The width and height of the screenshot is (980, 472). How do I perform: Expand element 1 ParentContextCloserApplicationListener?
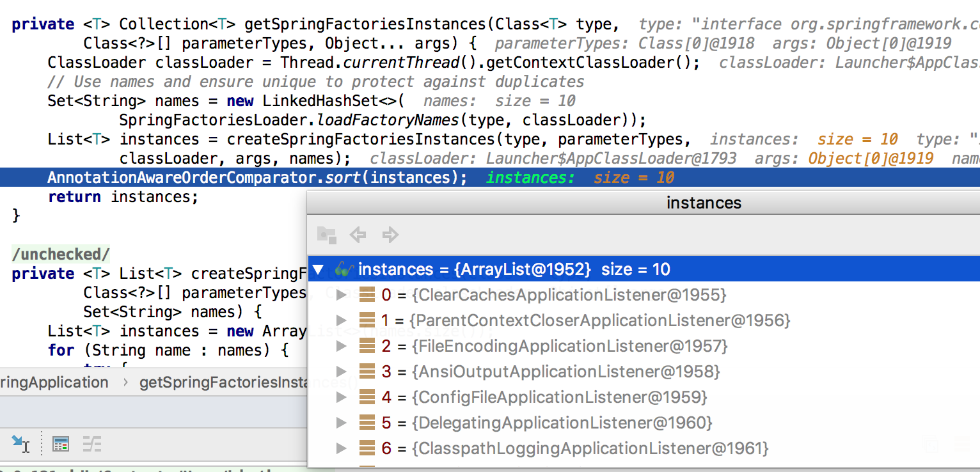pos(342,320)
